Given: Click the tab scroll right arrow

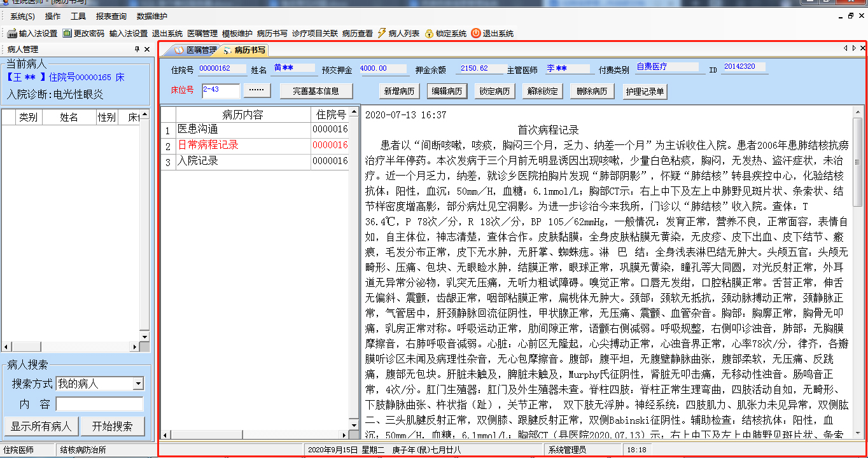Looking at the screenshot, I should pos(854,48).
